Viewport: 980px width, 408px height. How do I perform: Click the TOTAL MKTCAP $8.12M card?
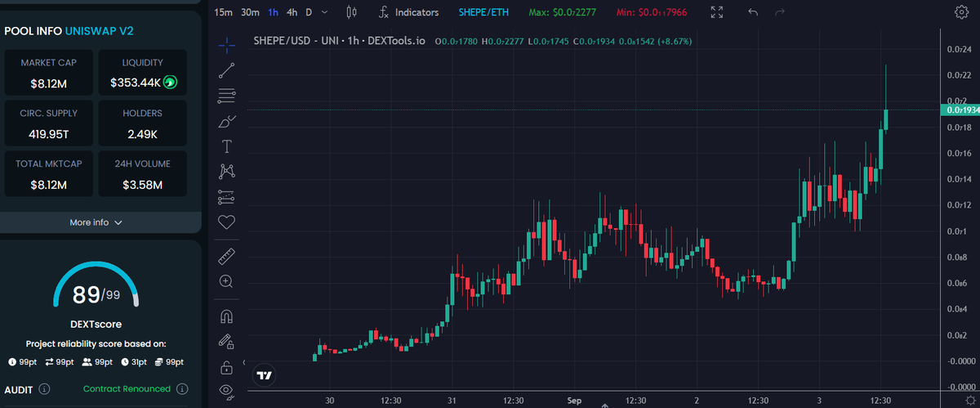[x=48, y=175]
